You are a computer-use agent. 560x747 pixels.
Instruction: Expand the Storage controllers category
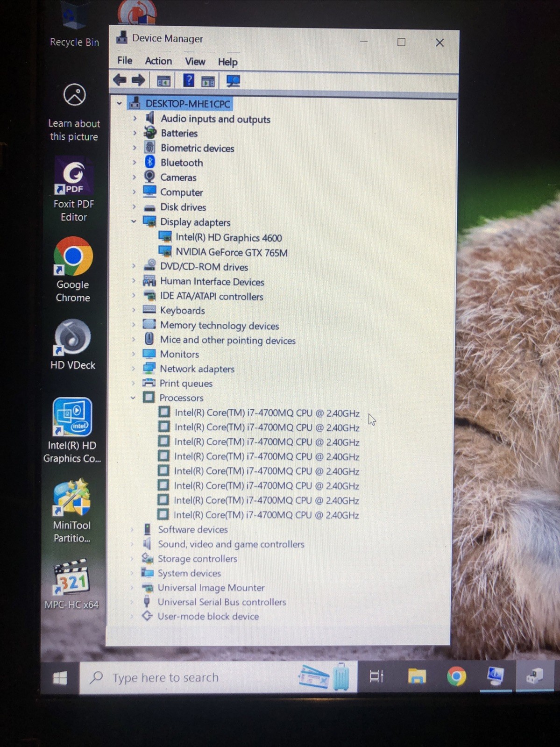132,558
